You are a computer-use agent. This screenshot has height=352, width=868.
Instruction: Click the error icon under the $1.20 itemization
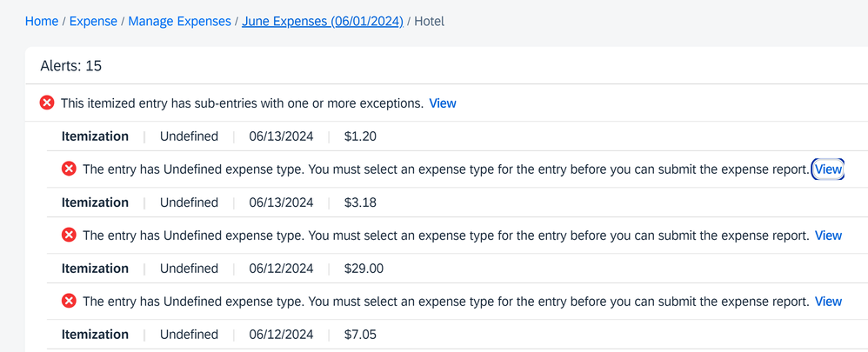[69, 169]
